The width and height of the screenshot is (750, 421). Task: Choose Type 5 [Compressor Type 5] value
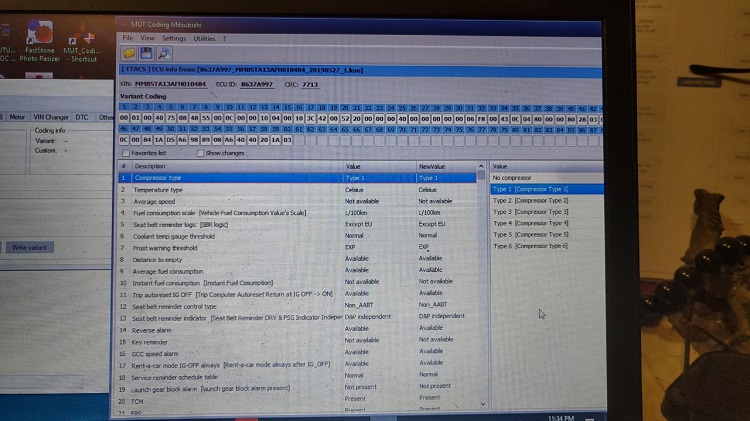[x=547, y=234]
